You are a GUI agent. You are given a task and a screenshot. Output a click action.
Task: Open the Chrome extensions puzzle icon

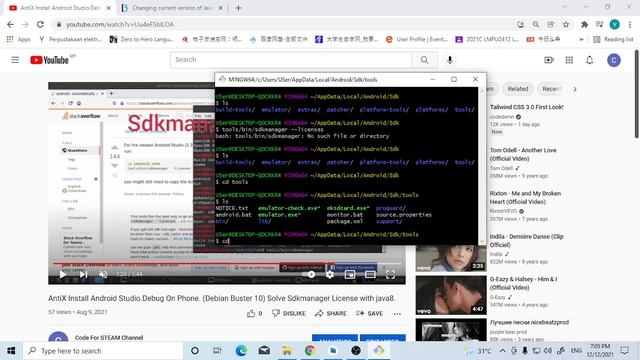[584, 24]
